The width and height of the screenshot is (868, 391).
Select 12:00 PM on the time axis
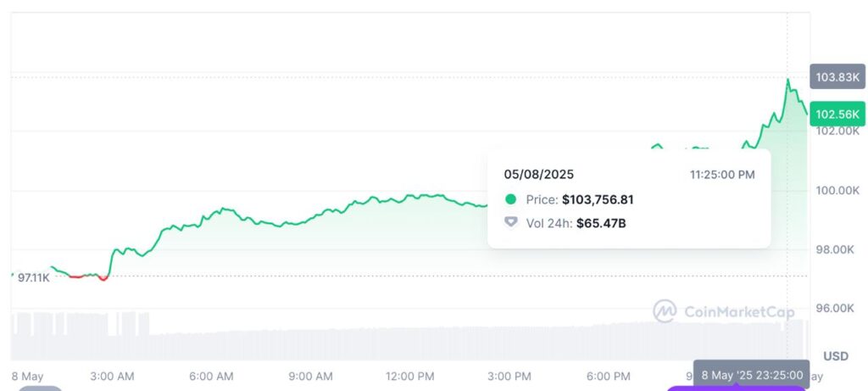point(409,376)
